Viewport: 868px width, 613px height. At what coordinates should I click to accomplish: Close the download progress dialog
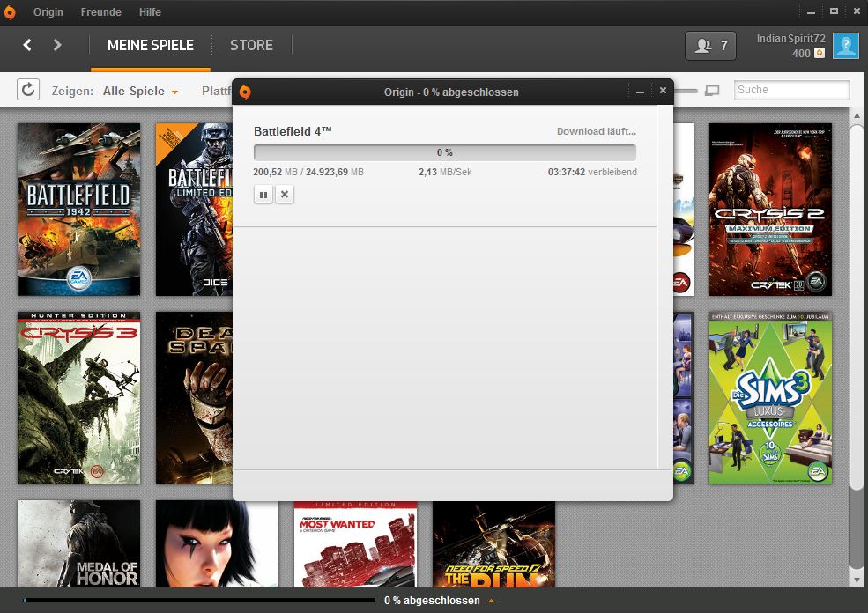tap(663, 90)
